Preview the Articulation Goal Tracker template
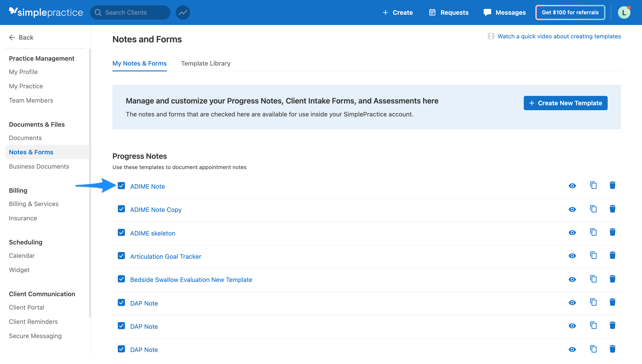Screen dimensions: 642x364 pyautogui.click(x=572, y=256)
